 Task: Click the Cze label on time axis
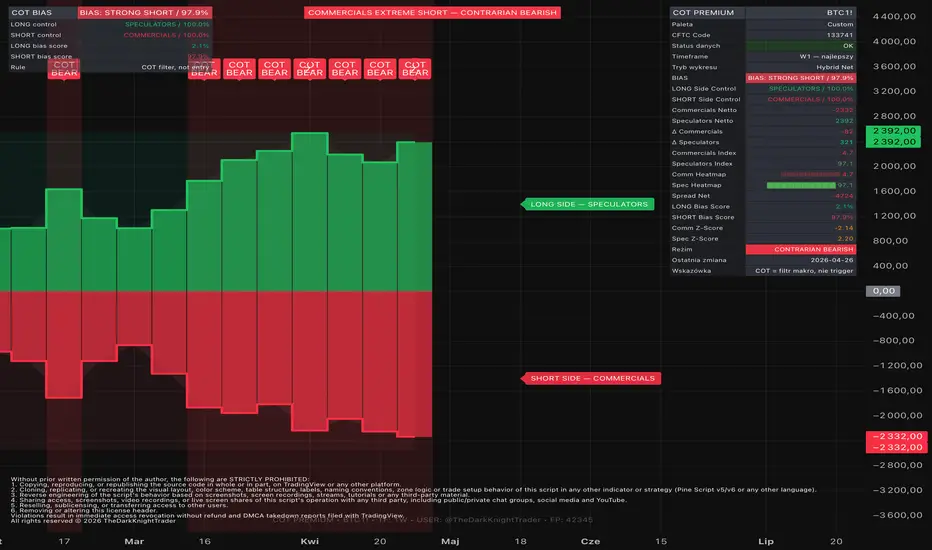(590, 541)
